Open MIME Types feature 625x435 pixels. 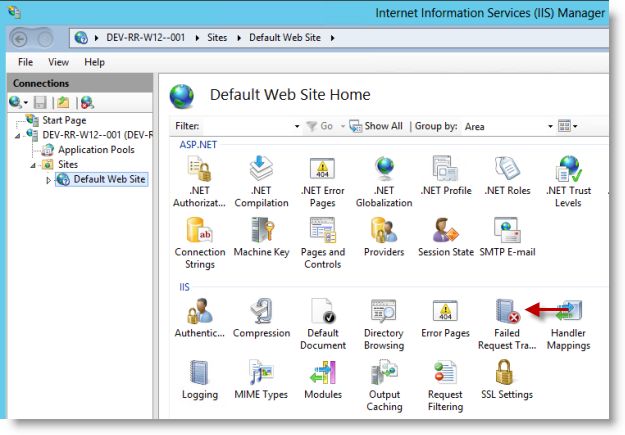pos(261,380)
